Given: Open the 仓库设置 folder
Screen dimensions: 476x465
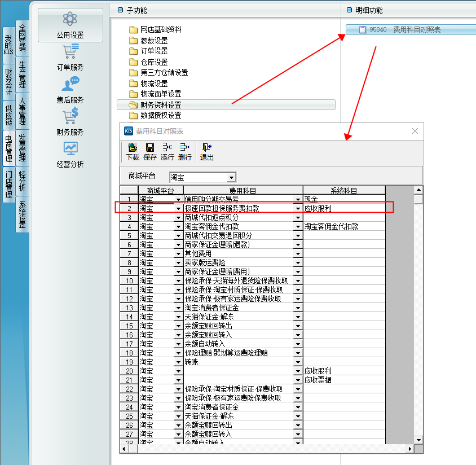Looking at the screenshot, I should coord(148,62).
